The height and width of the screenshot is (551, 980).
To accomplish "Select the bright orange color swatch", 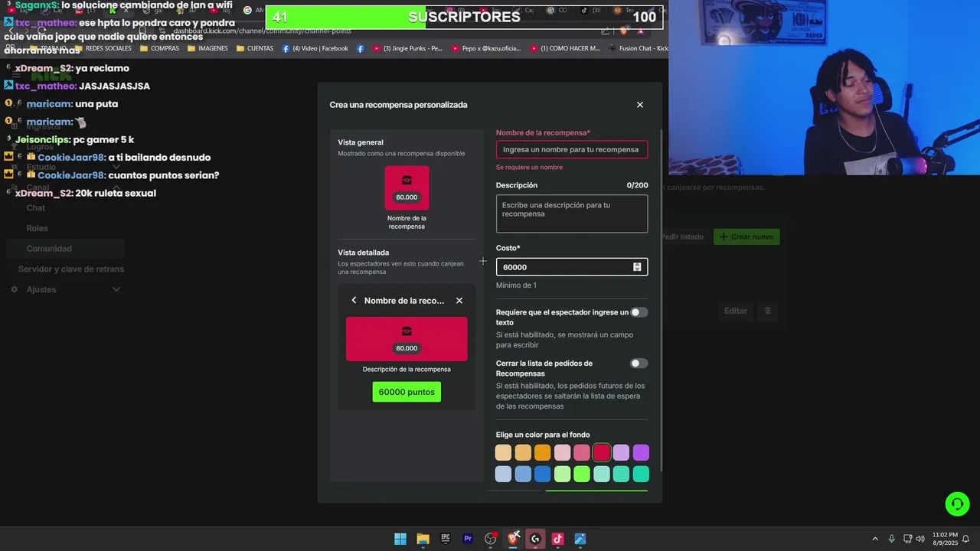I will tap(543, 453).
